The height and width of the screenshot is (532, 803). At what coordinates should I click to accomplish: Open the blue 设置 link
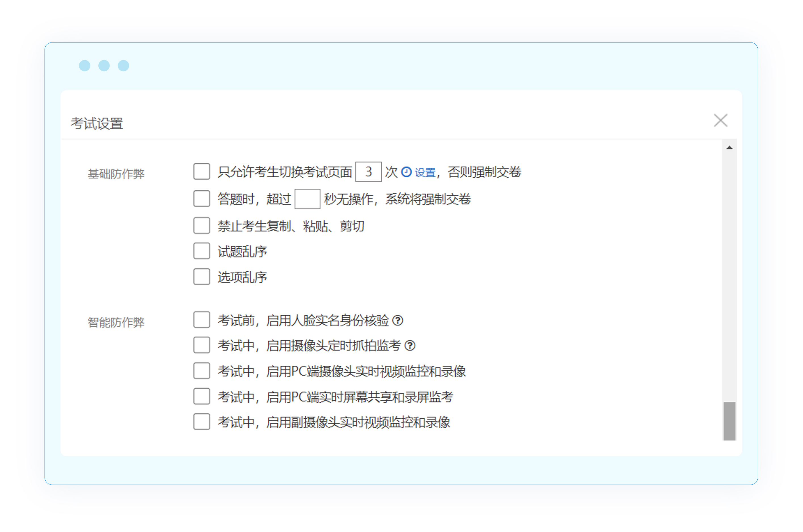pyautogui.click(x=425, y=173)
